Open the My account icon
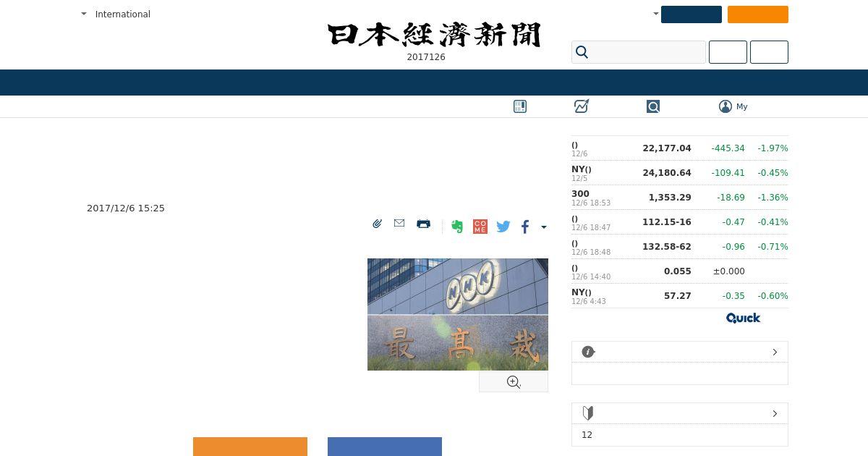Image resolution: width=868 pixels, height=456 pixels. point(726,106)
